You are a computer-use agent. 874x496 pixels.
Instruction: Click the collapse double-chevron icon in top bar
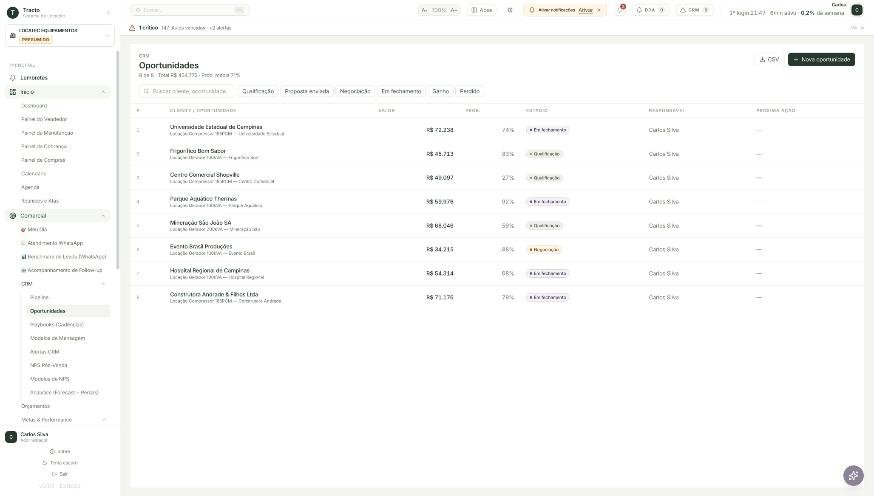click(x=509, y=10)
